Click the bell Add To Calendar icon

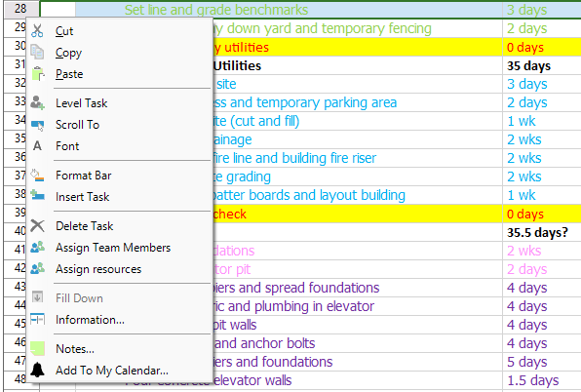click(37, 370)
